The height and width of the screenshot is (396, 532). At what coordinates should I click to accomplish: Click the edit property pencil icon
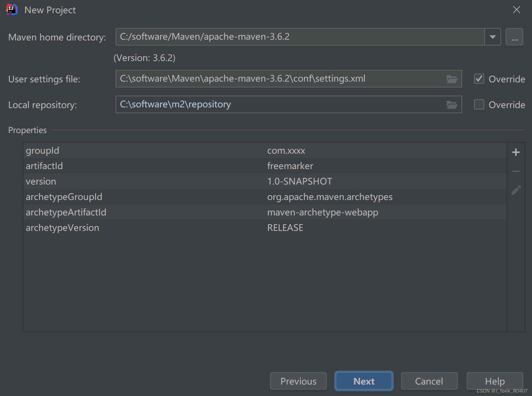click(x=516, y=190)
